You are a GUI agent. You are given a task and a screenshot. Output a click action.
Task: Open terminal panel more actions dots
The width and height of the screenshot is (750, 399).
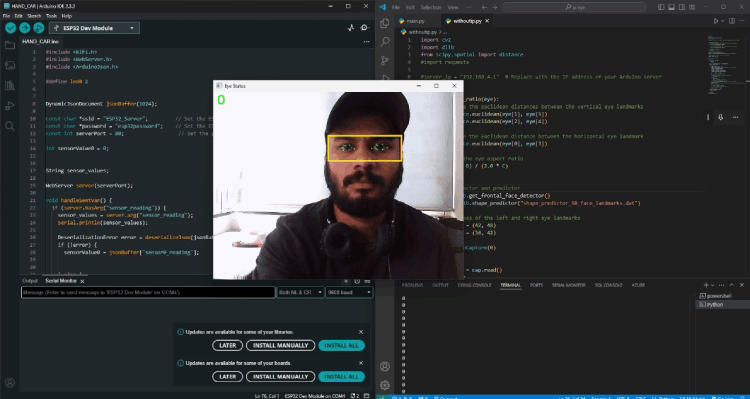(x=722, y=285)
